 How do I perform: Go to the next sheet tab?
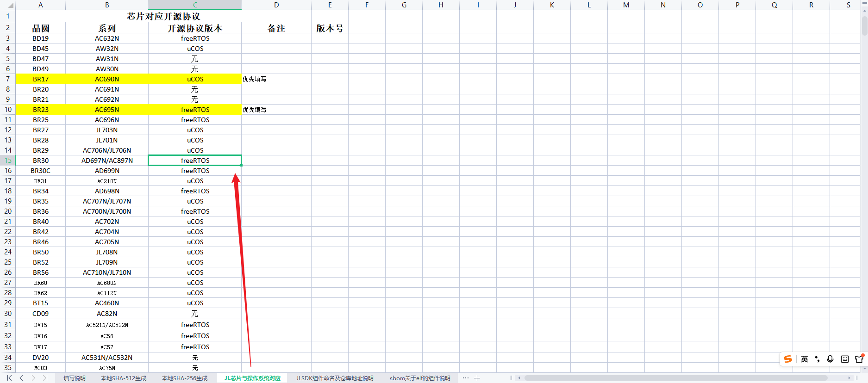tap(33, 378)
